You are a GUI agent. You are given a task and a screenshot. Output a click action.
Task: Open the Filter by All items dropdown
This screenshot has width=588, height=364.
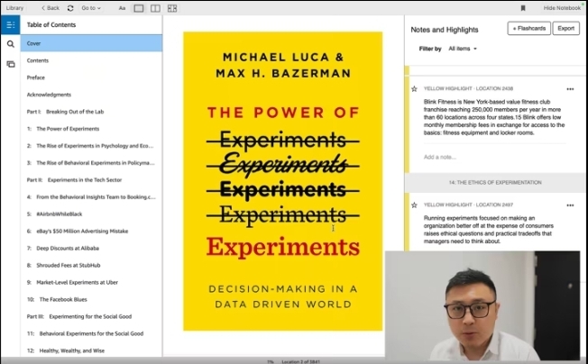tap(463, 49)
